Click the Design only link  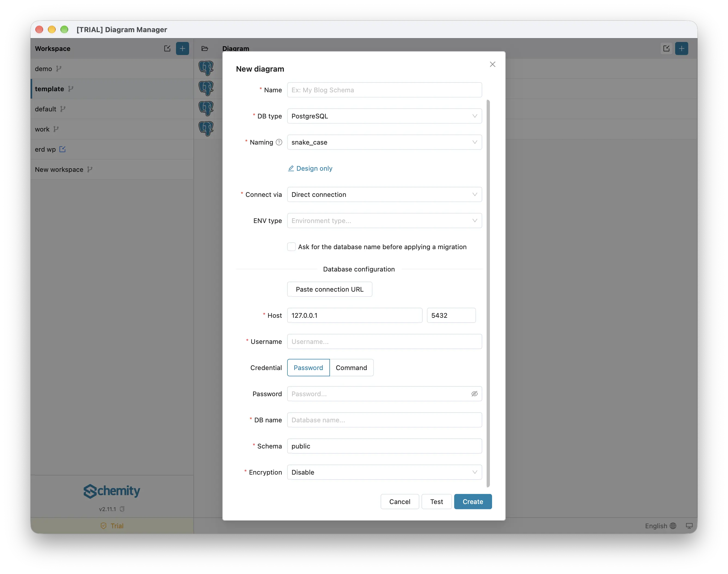click(310, 168)
